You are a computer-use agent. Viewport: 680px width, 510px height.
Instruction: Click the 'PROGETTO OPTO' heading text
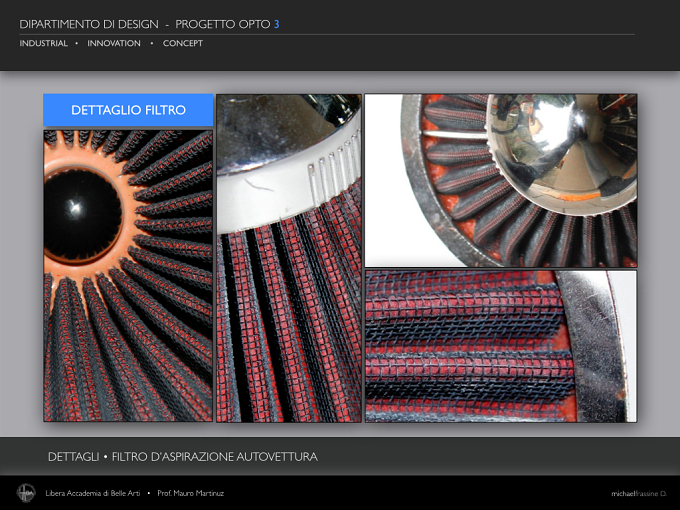point(223,24)
